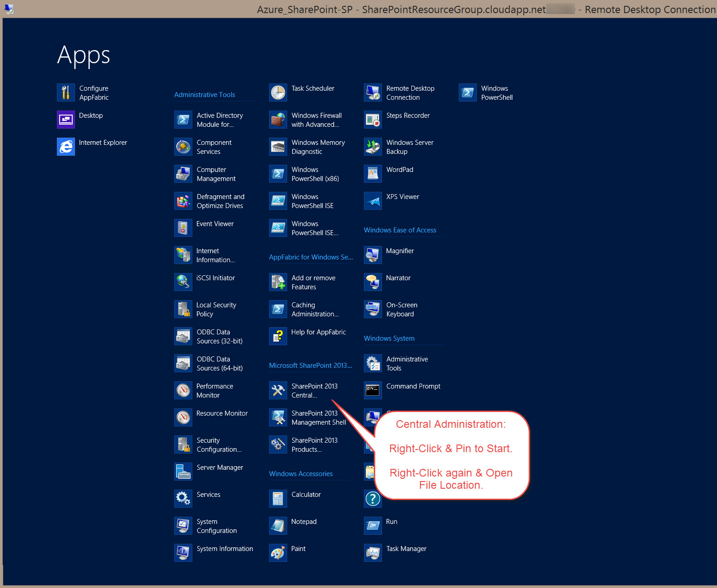Click Remote Desktop Connection title bar icon

[9, 9]
